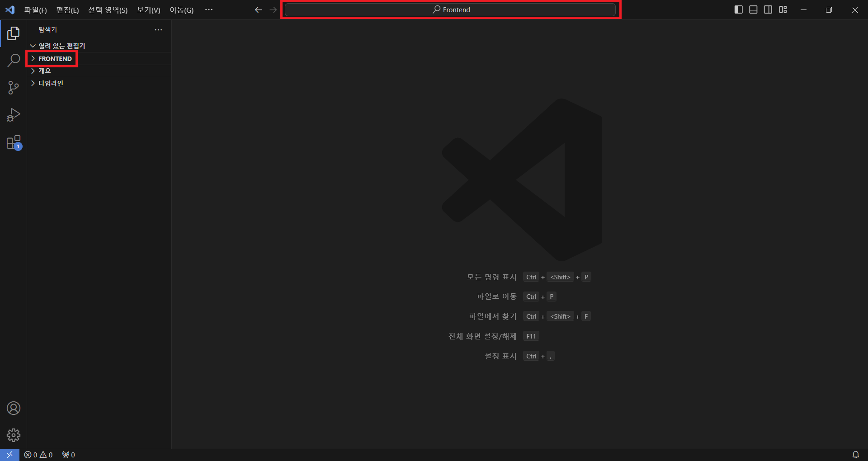Toggle secondary side bar visibility
This screenshot has height=461, width=868.
768,9
